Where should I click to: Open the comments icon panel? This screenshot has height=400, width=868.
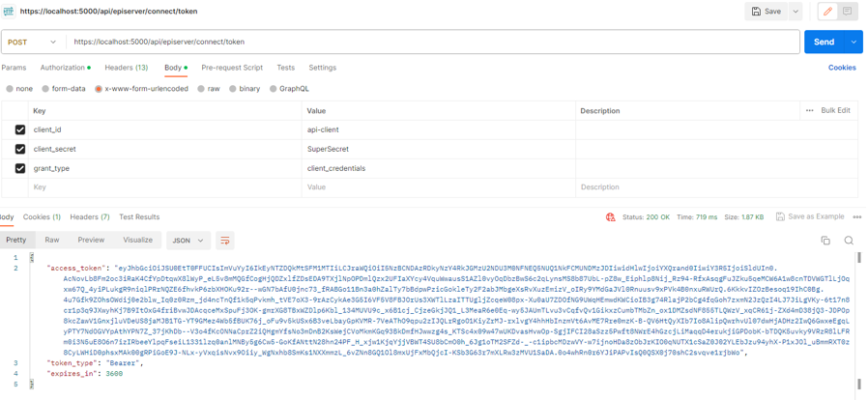(x=848, y=12)
